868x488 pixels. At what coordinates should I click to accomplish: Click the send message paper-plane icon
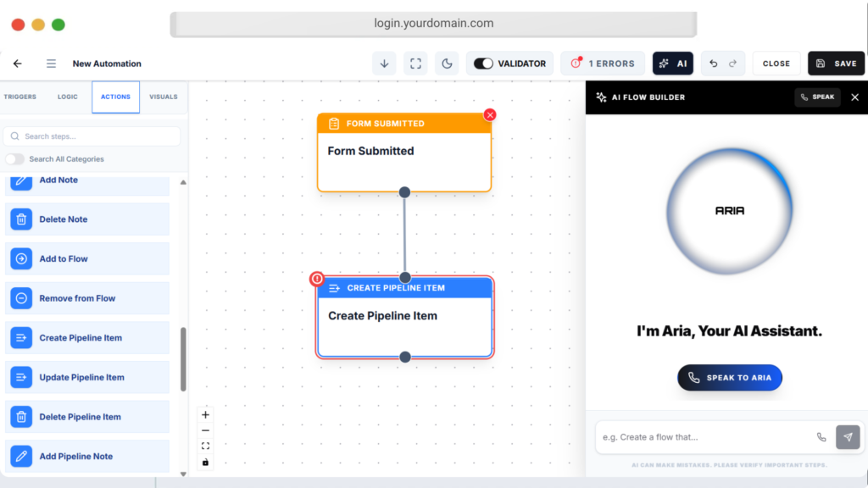pyautogui.click(x=848, y=437)
